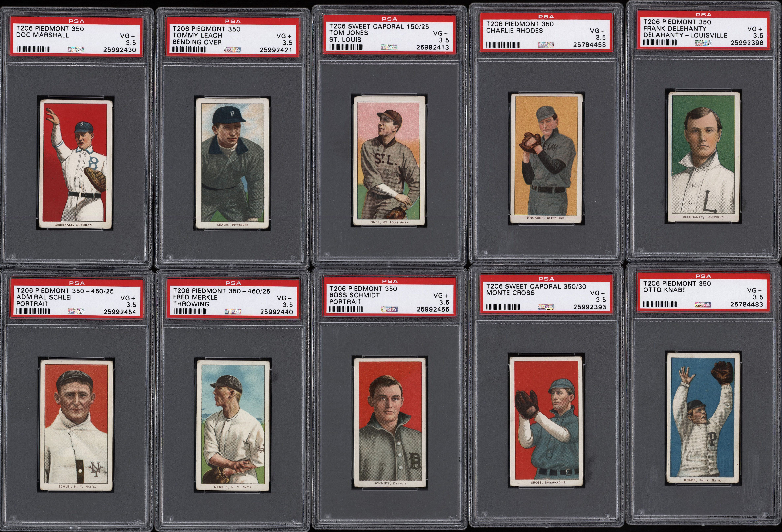Image resolution: width=782 pixels, height=532 pixels.
Task: Click 'MONTE CROSS' label text
Action: coord(510,293)
